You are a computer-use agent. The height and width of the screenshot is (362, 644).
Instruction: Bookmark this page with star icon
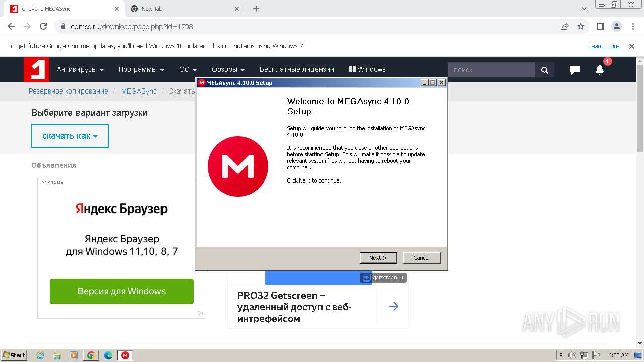pos(581,26)
